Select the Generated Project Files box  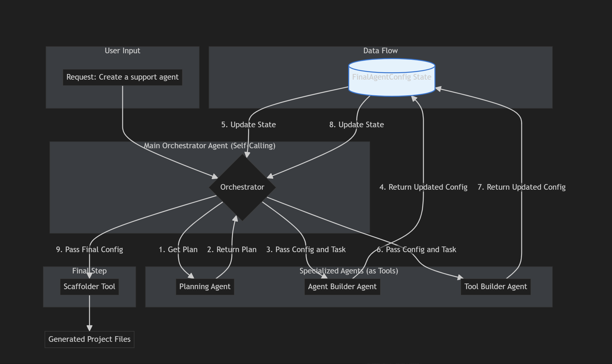(x=89, y=339)
